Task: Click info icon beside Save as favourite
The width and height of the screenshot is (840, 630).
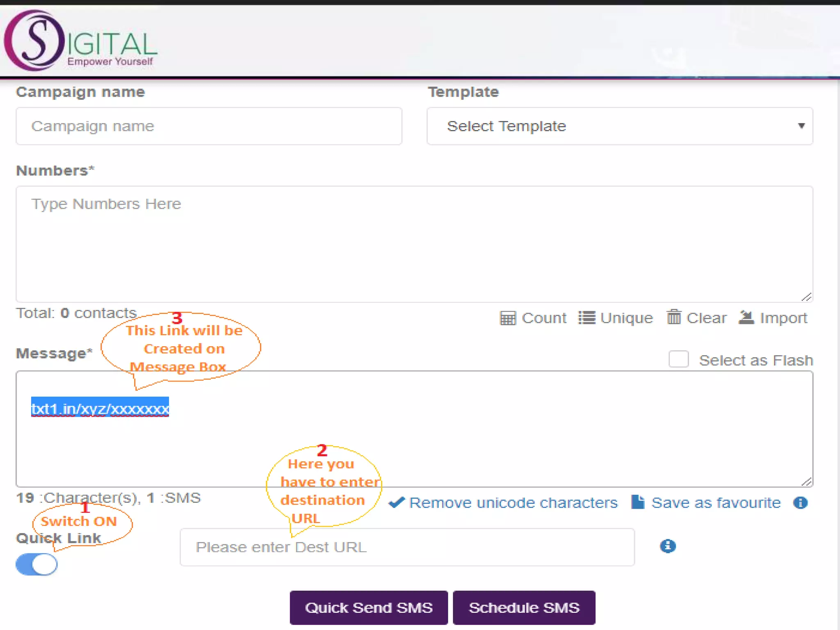Action: 800,502
